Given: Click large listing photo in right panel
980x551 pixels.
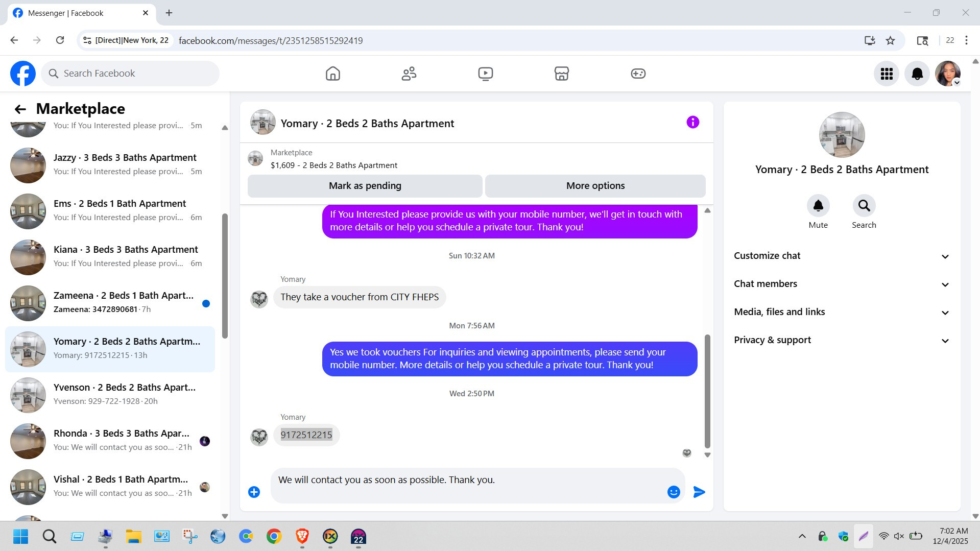Looking at the screenshot, I should [842, 135].
